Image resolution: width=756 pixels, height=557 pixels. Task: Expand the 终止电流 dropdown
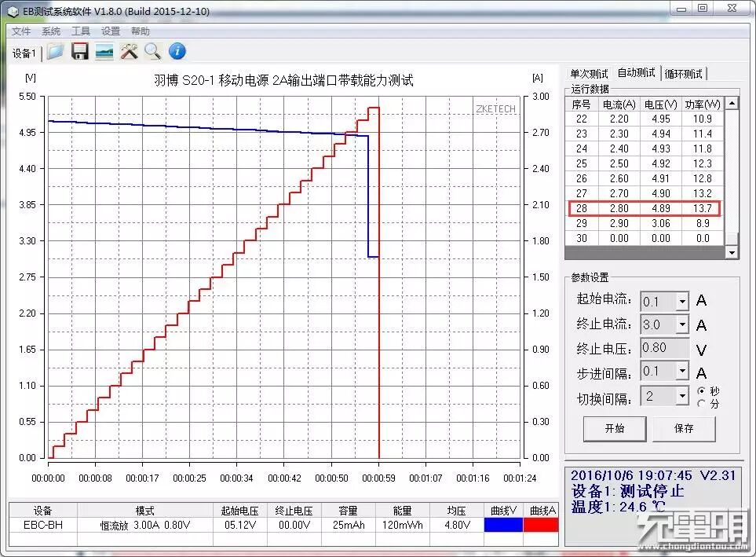pyautogui.click(x=682, y=324)
